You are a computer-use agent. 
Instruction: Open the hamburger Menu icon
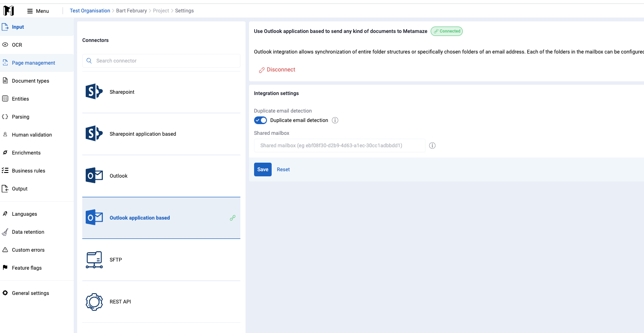tap(30, 11)
